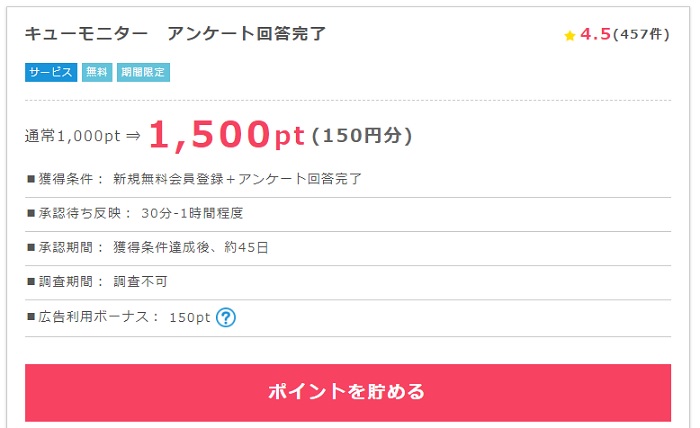Select the 期間限定 tag
Image resolution: width=700 pixels, height=428 pixels.
point(143,72)
